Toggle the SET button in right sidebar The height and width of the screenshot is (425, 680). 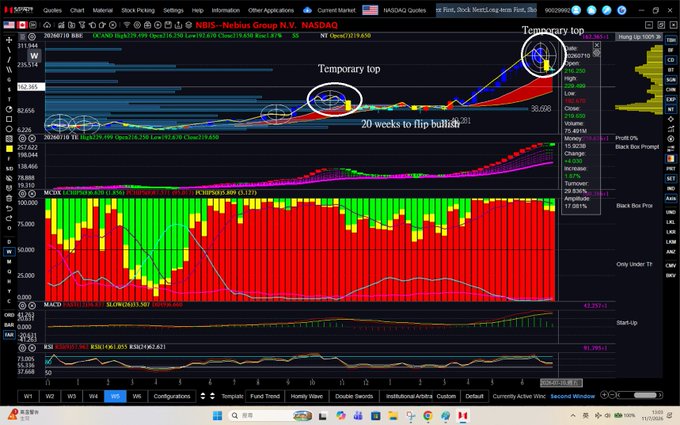[x=671, y=178]
